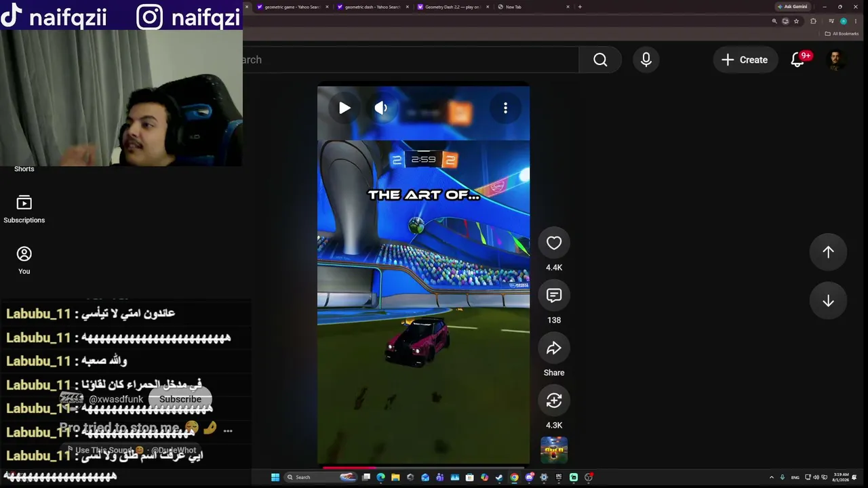The height and width of the screenshot is (488, 868).
Task: Open Subscriptions in the YouTube sidebar
Action: (x=24, y=209)
